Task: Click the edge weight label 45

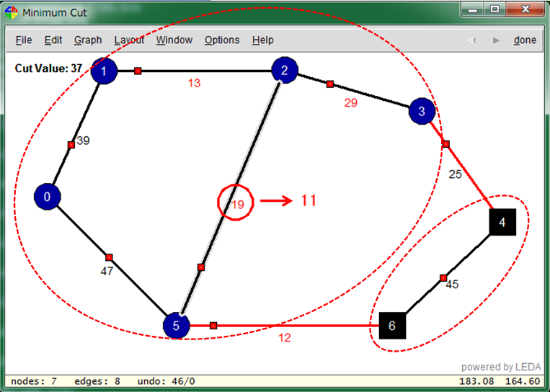Action: coord(452,285)
